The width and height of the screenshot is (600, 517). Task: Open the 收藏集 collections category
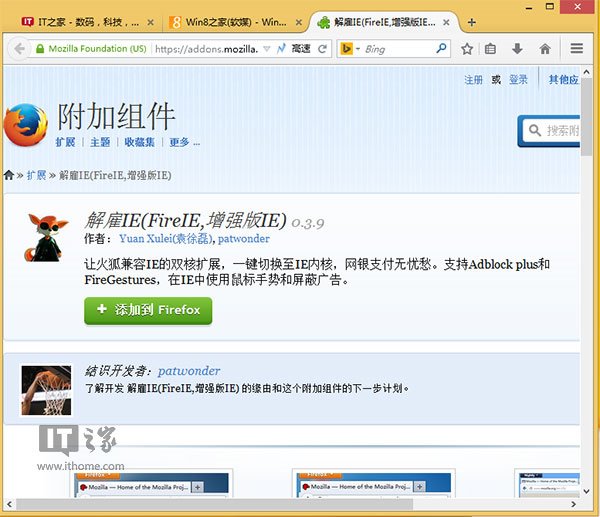point(139,142)
